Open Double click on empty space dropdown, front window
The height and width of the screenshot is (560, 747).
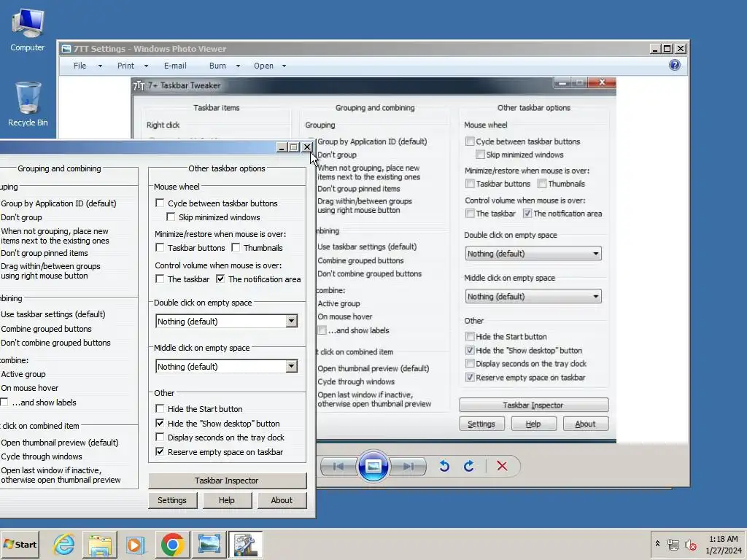[227, 322]
